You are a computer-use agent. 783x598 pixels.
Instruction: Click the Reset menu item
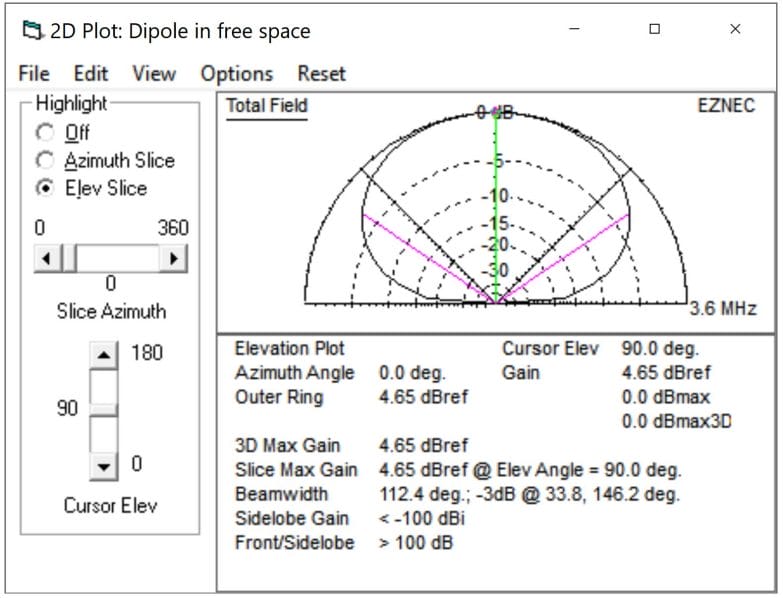pyautogui.click(x=321, y=73)
